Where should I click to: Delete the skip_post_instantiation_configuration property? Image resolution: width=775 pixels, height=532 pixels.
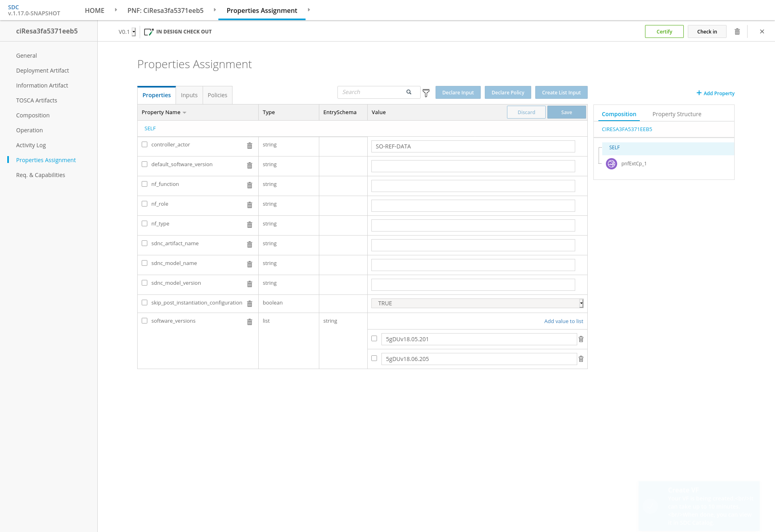point(249,304)
